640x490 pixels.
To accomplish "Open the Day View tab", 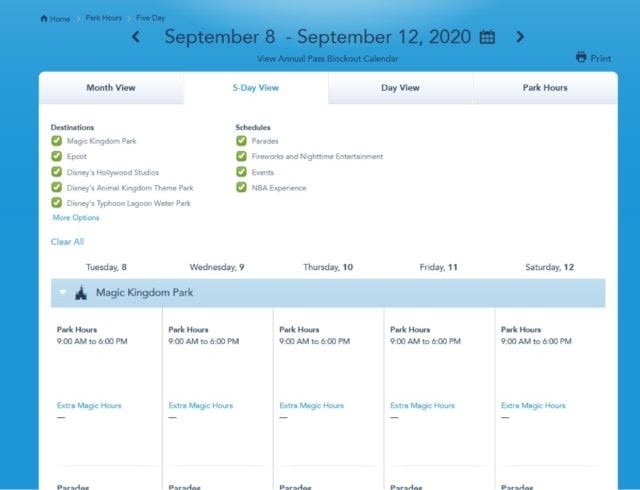I will pos(400,88).
